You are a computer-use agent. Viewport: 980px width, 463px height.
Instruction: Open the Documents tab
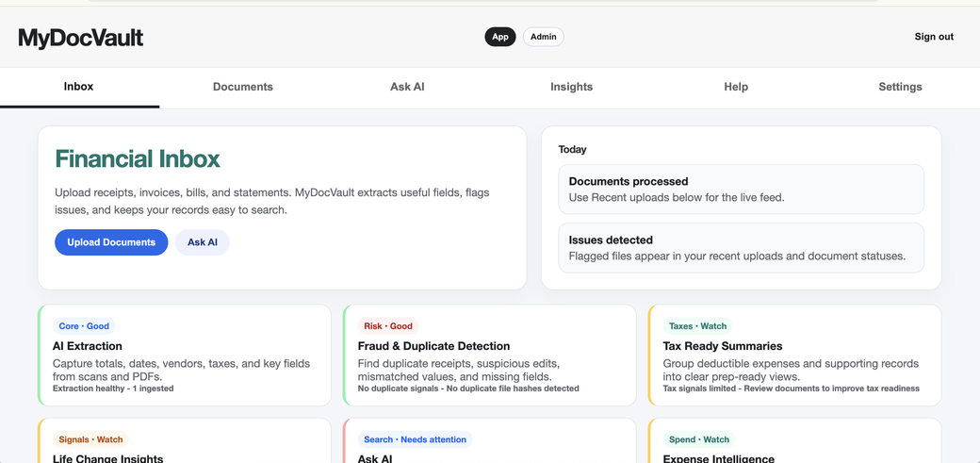click(243, 87)
